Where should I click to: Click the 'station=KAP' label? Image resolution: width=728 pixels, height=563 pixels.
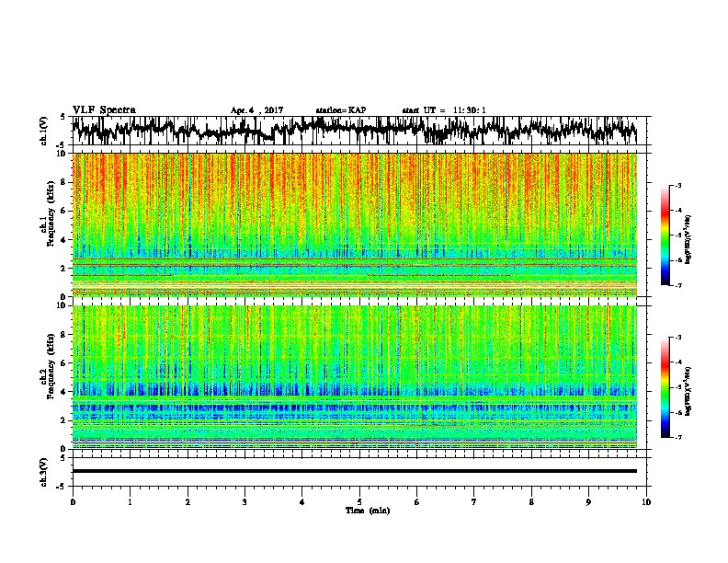click(341, 110)
